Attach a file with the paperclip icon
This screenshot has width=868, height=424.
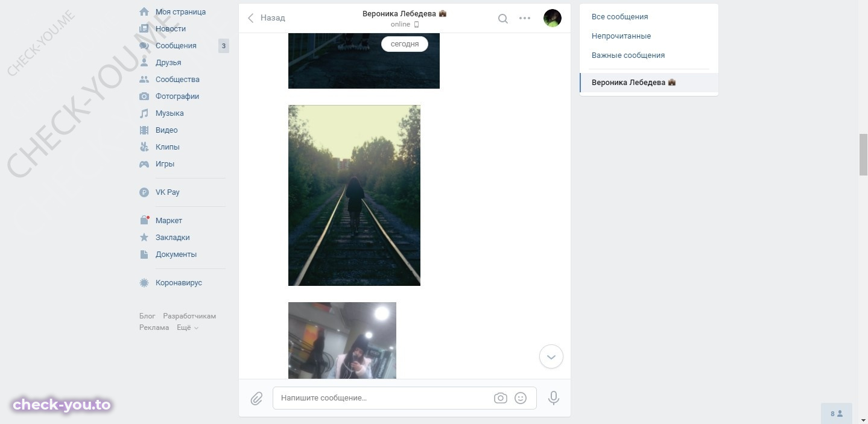pyautogui.click(x=256, y=398)
